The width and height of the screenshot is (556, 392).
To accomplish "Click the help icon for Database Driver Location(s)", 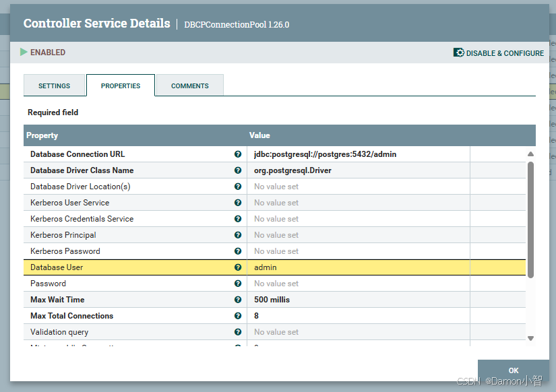I will [238, 187].
